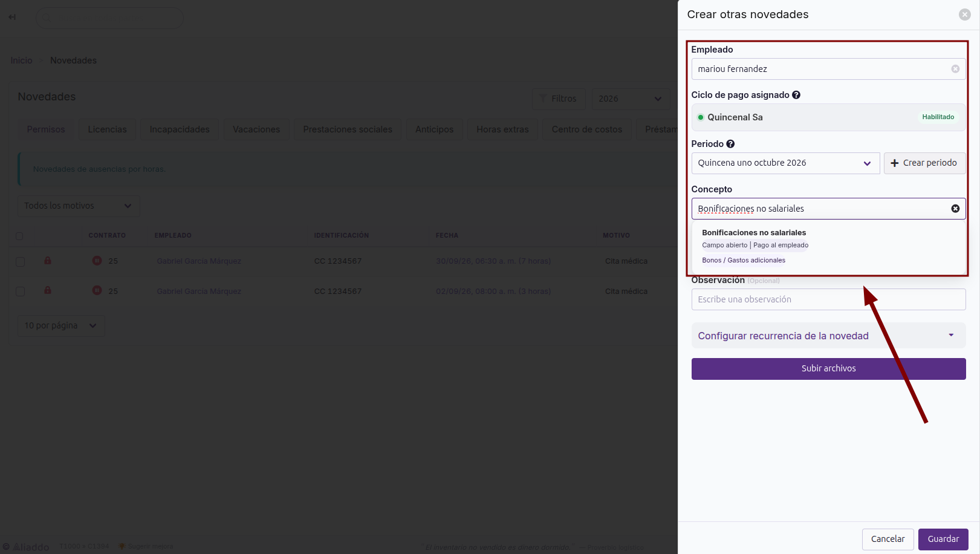Open the Todos los motivos dropdown
The height and width of the screenshot is (554, 980).
coord(79,206)
